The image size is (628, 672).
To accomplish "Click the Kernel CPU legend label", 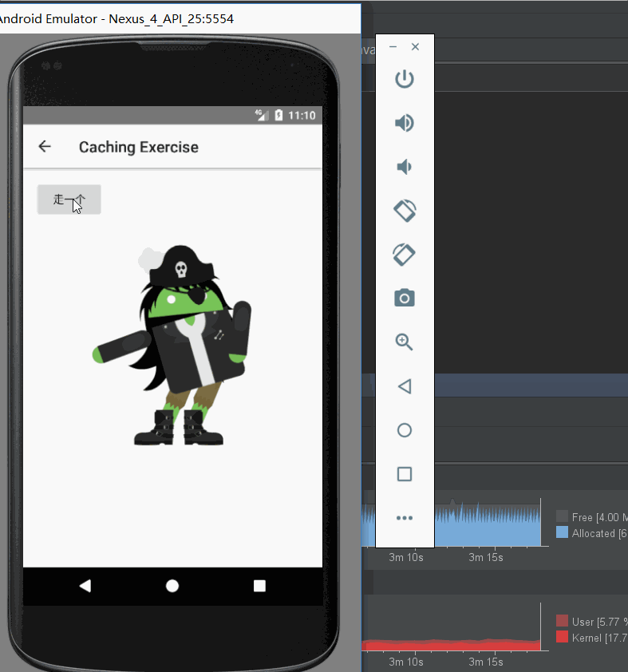I will pos(600,638).
